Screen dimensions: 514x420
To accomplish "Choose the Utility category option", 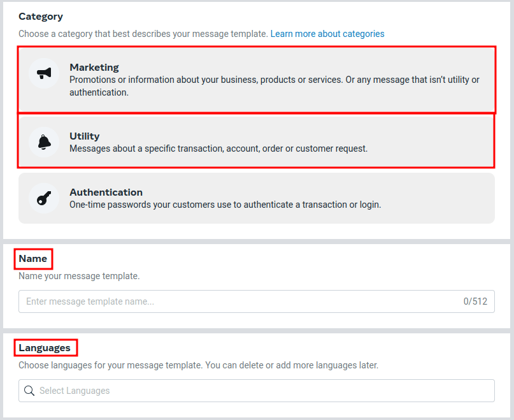I will [255, 141].
